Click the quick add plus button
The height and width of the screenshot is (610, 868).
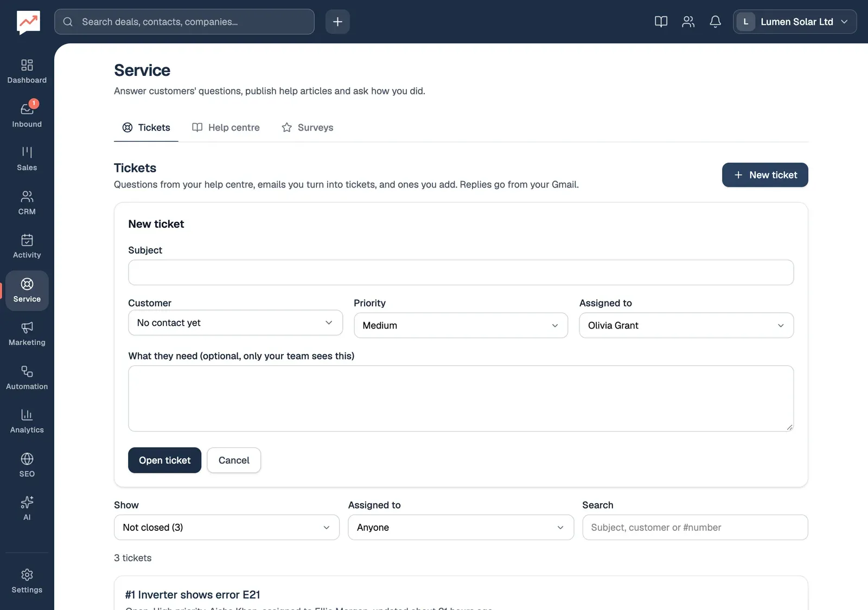pos(337,22)
